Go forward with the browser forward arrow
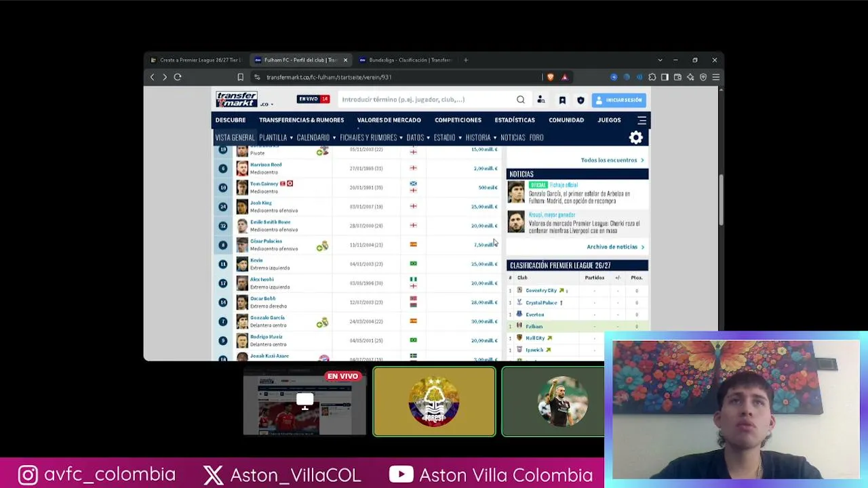868x488 pixels. coord(164,77)
